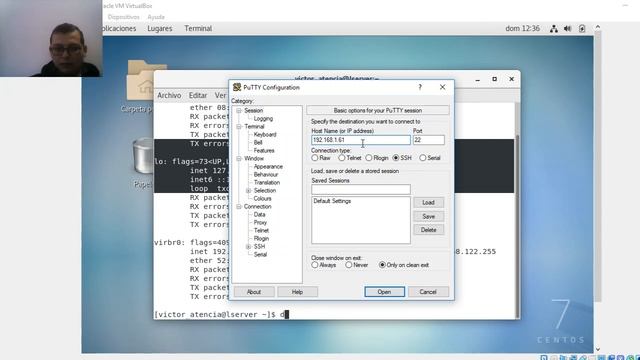Open the home folder icon on desktop

pos(141,80)
